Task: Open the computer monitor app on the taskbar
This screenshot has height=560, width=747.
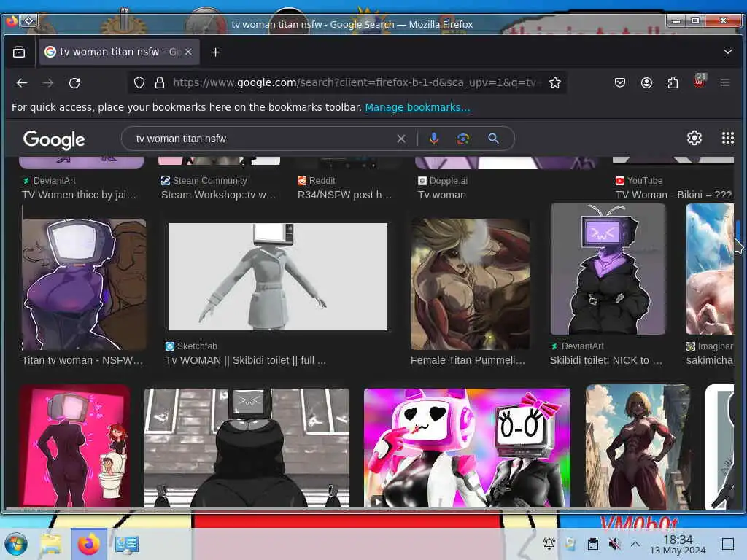Action: (127, 544)
